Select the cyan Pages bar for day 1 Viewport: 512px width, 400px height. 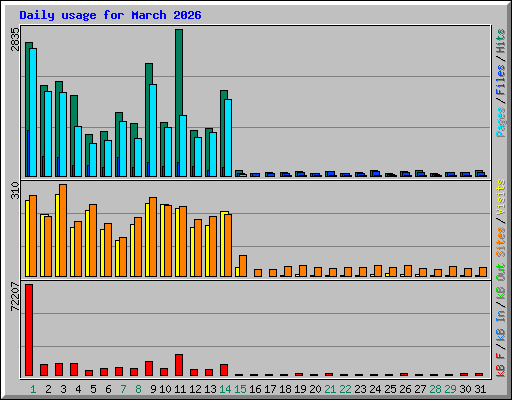33,112
